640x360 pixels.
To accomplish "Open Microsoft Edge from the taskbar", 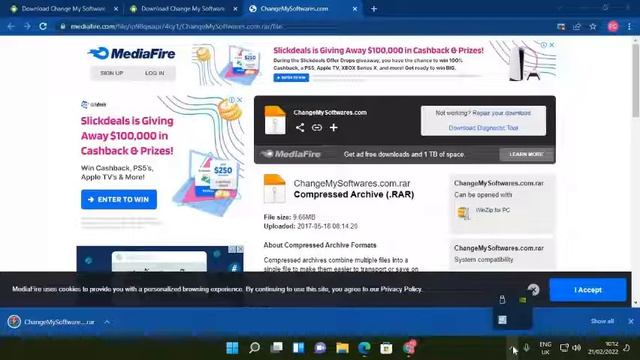I will (x=364, y=348).
